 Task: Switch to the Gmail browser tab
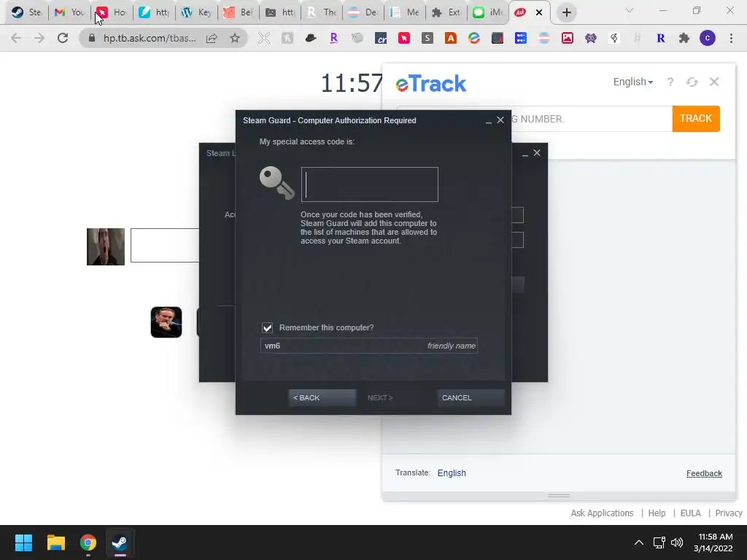(69, 12)
